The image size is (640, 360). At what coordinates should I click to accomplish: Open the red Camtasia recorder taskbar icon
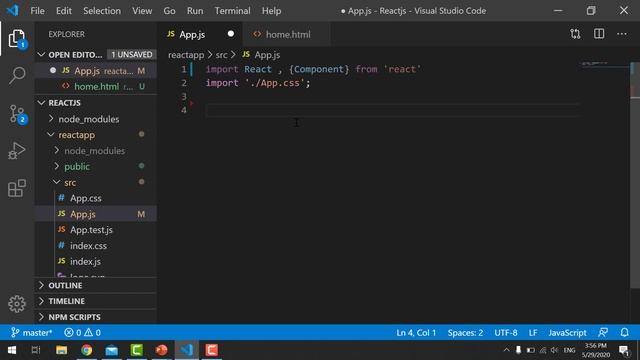click(211, 350)
